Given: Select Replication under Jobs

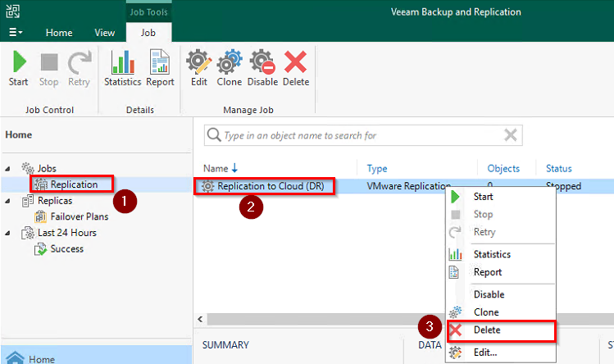Looking at the screenshot, I should 74,184.
